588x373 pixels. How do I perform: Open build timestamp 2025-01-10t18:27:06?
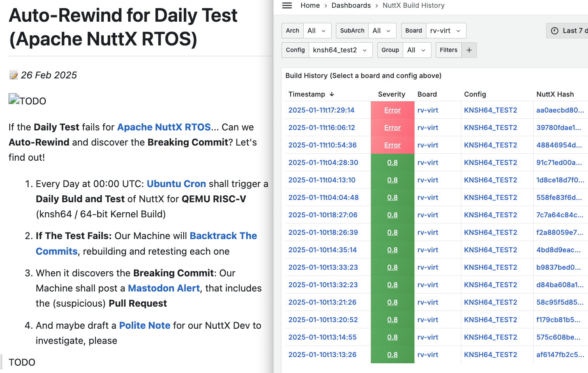[x=323, y=215]
